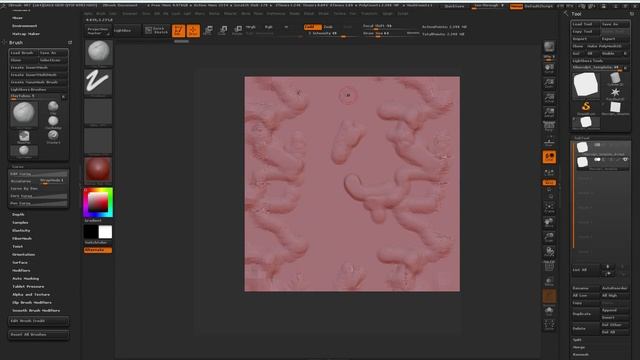Adjust the Focal Shift slider

391,26
